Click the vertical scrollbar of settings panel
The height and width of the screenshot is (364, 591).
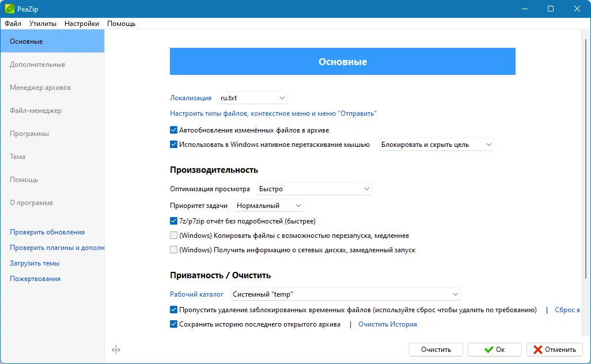pos(585,158)
